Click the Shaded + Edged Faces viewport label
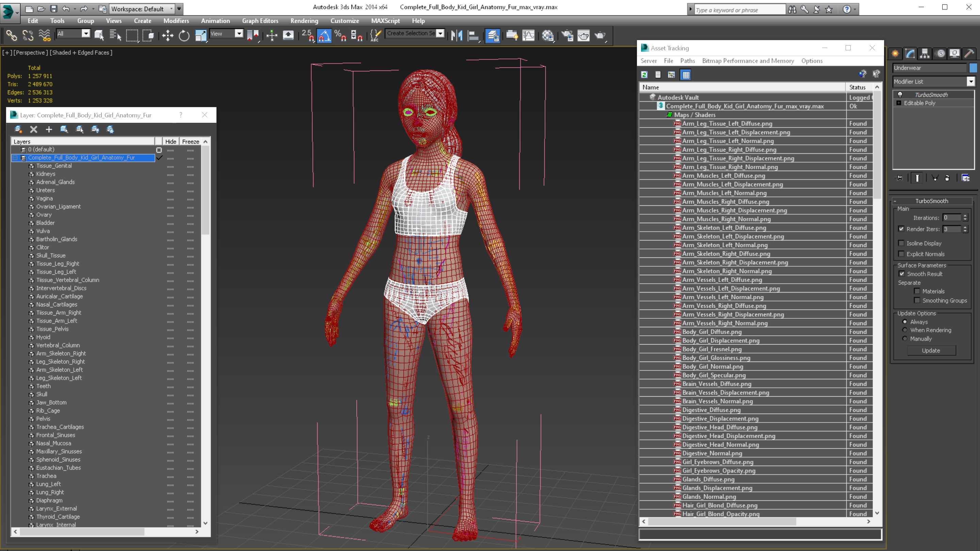Screen dimensions: 980x551 [x=81, y=52]
